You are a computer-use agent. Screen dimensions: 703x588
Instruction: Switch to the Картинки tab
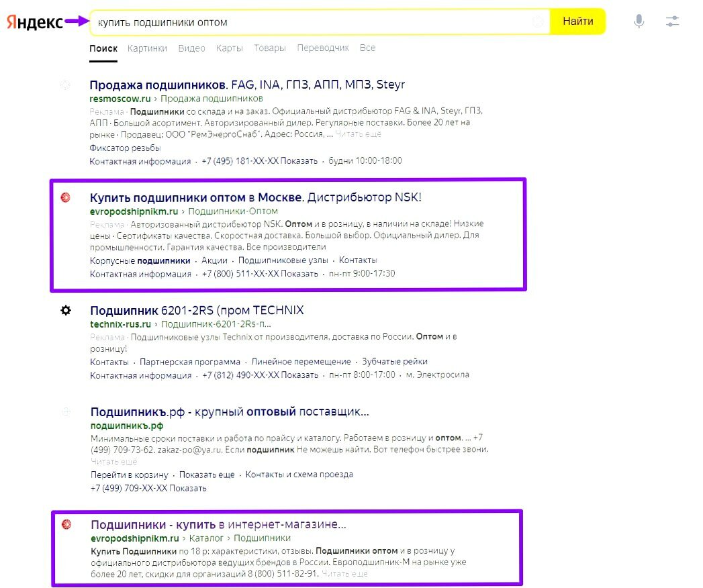click(x=147, y=48)
